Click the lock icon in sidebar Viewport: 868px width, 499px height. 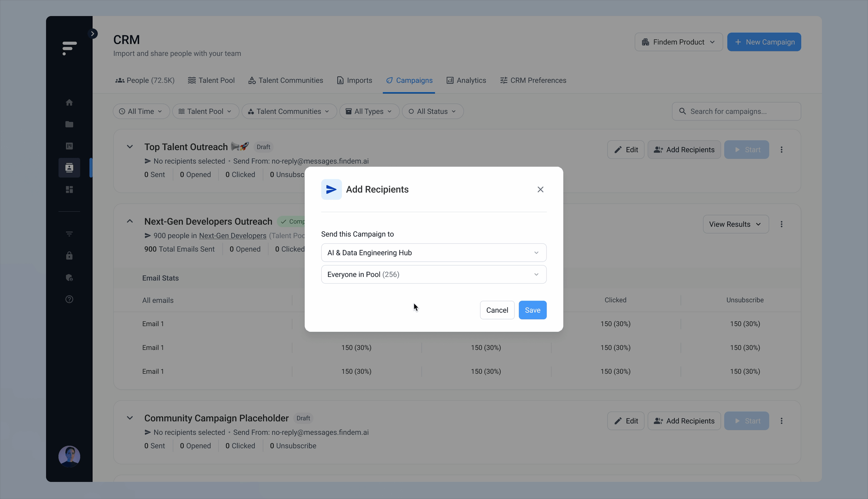(x=69, y=256)
